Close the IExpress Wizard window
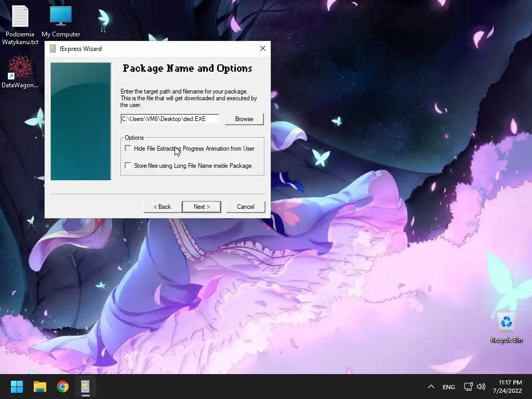The height and width of the screenshot is (399, 532). [262, 48]
